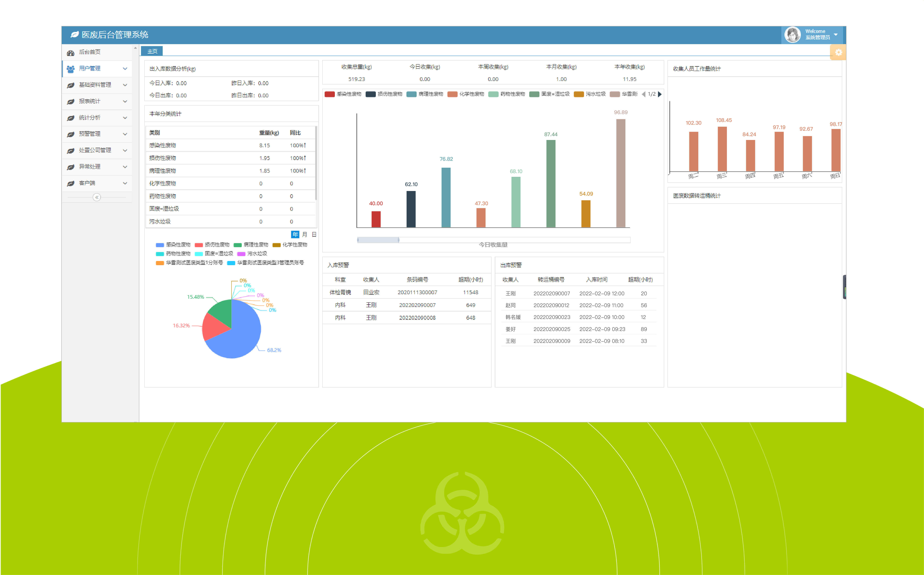Switch to the 主页 tab
The image size is (924, 575).
pos(152,51)
